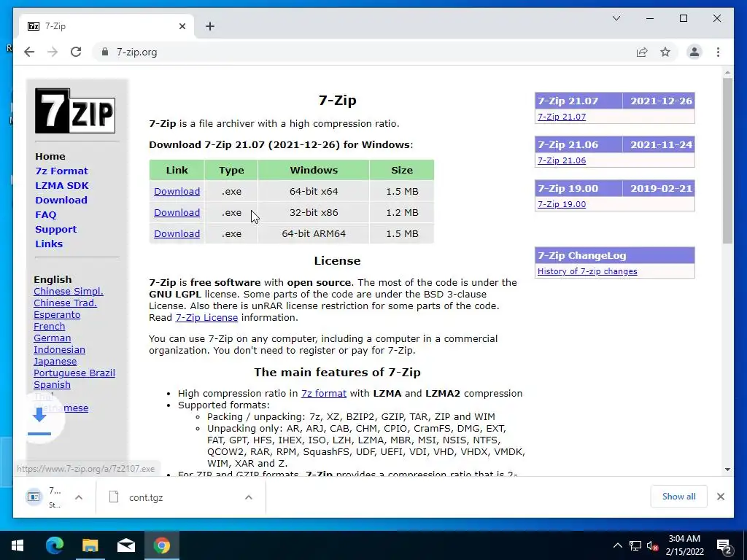
Task: Download the 64-bit ARM64 .exe
Action: click(177, 234)
